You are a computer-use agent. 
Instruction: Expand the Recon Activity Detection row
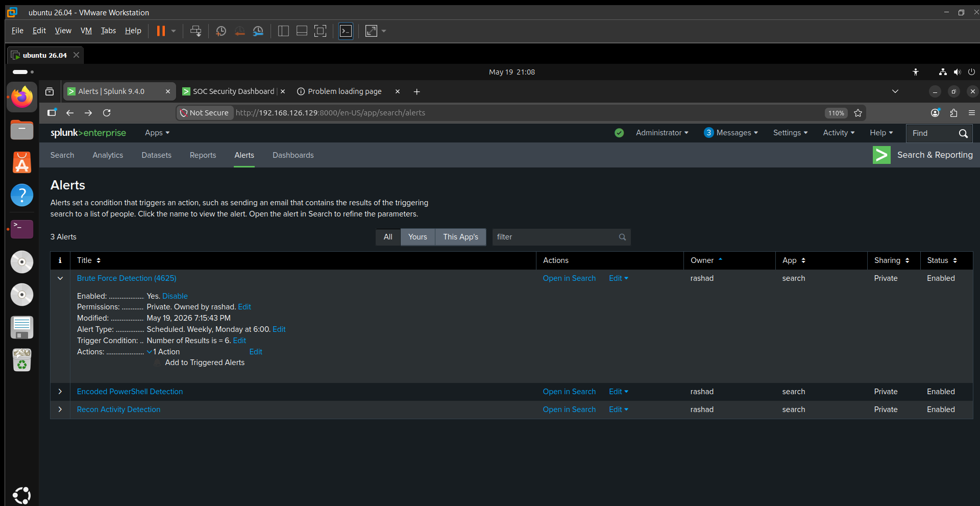pos(60,409)
